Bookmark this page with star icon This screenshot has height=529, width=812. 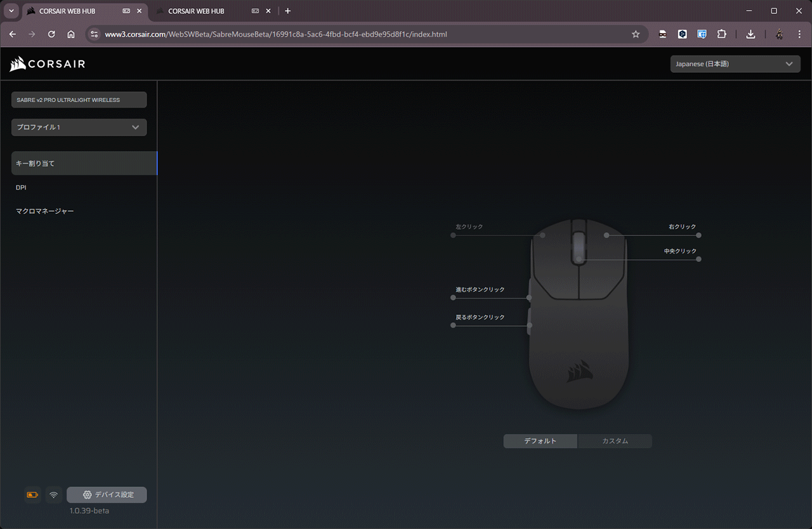click(x=636, y=34)
